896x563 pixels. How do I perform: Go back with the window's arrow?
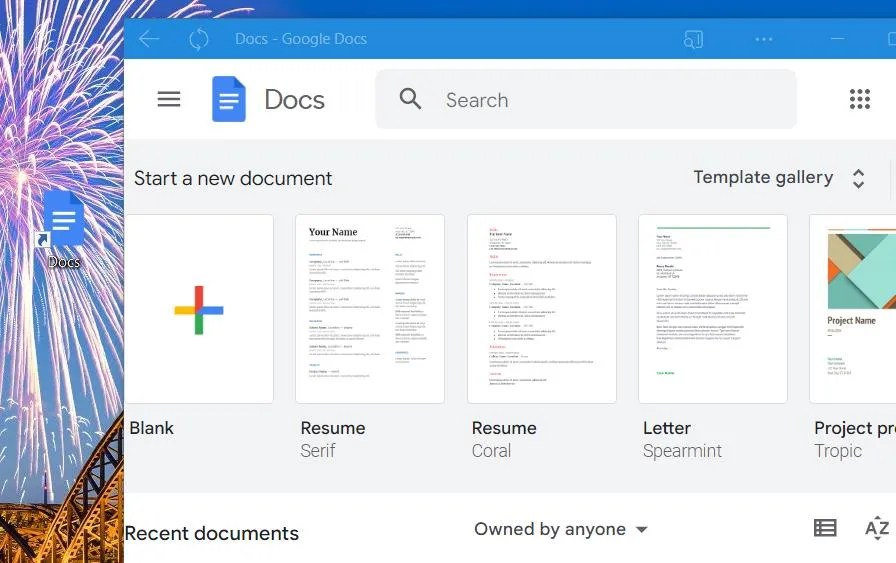click(149, 39)
